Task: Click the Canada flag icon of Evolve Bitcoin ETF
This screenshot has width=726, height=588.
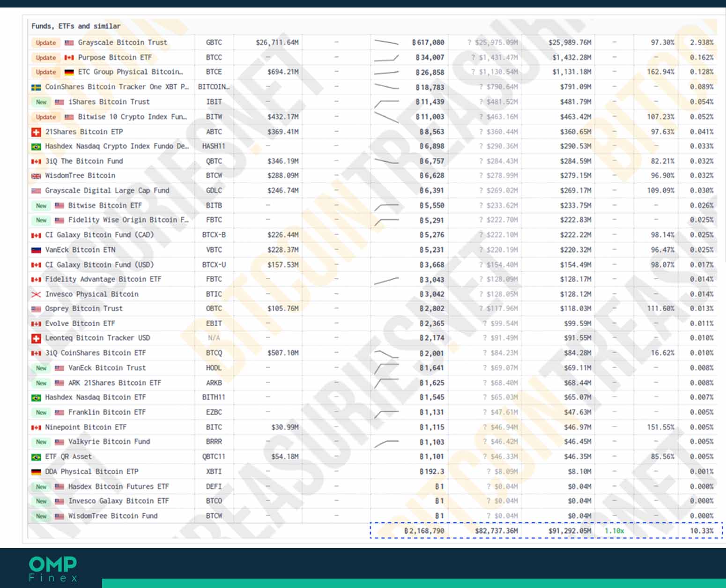Action: tap(36, 324)
